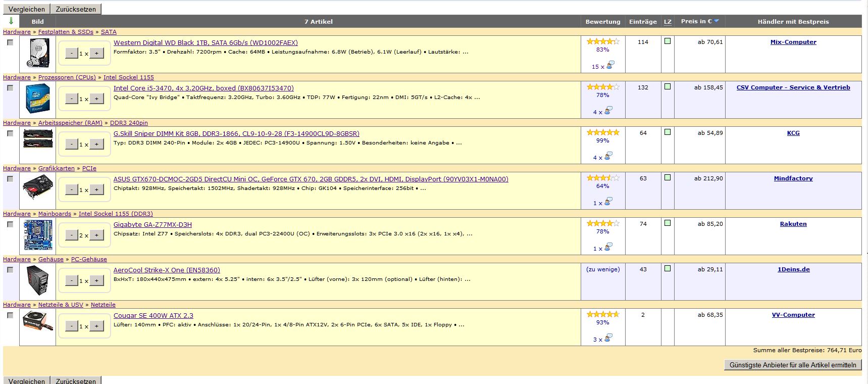Sort by the LZ column header
Screen dimensions: 868x384
pos(668,22)
